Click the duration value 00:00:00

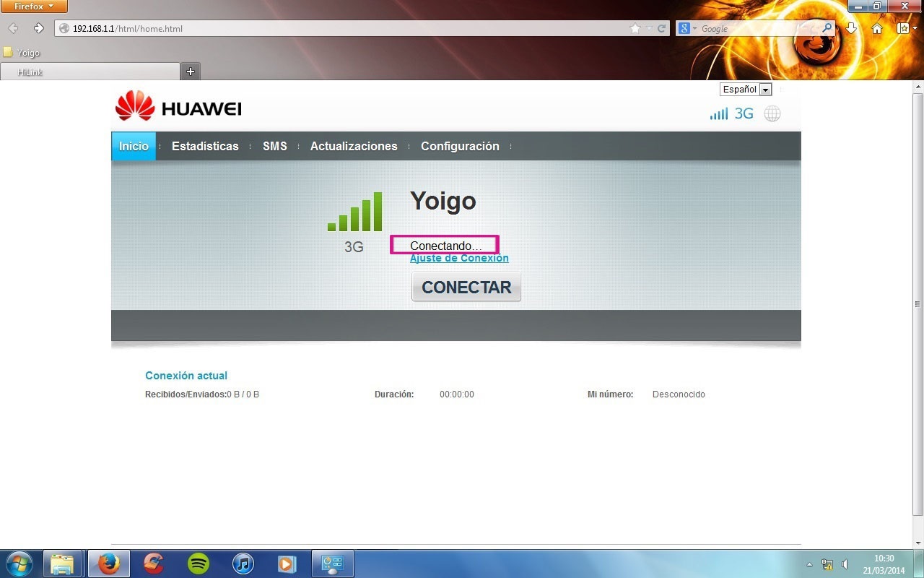point(457,394)
